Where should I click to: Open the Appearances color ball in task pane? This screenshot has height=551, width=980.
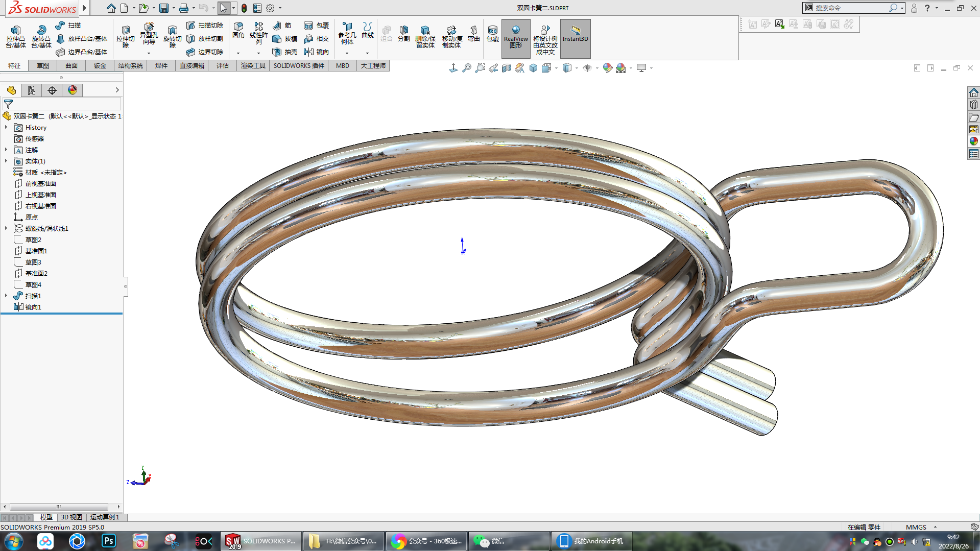pos(973,141)
